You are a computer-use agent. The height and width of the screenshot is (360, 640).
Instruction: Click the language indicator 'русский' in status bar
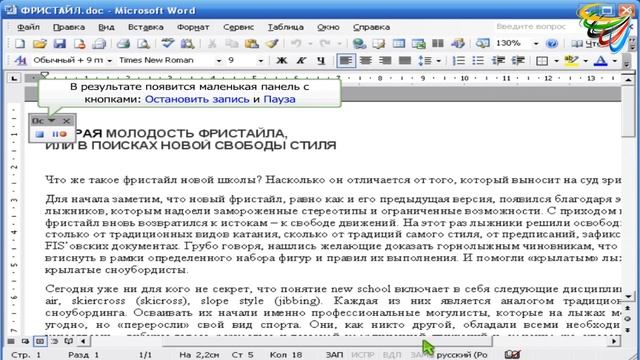click(x=462, y=355)
